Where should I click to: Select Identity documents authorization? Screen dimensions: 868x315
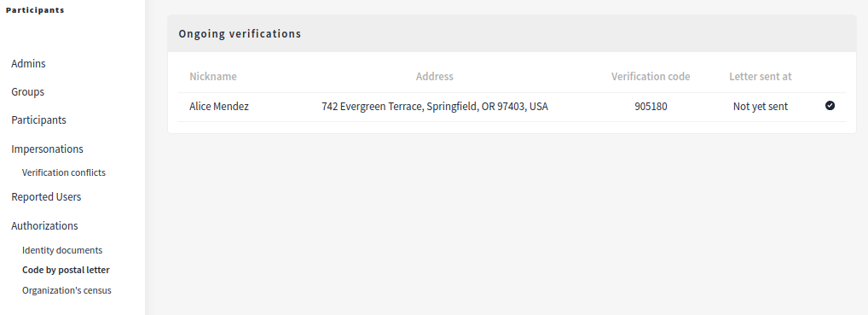click(62, 250)
